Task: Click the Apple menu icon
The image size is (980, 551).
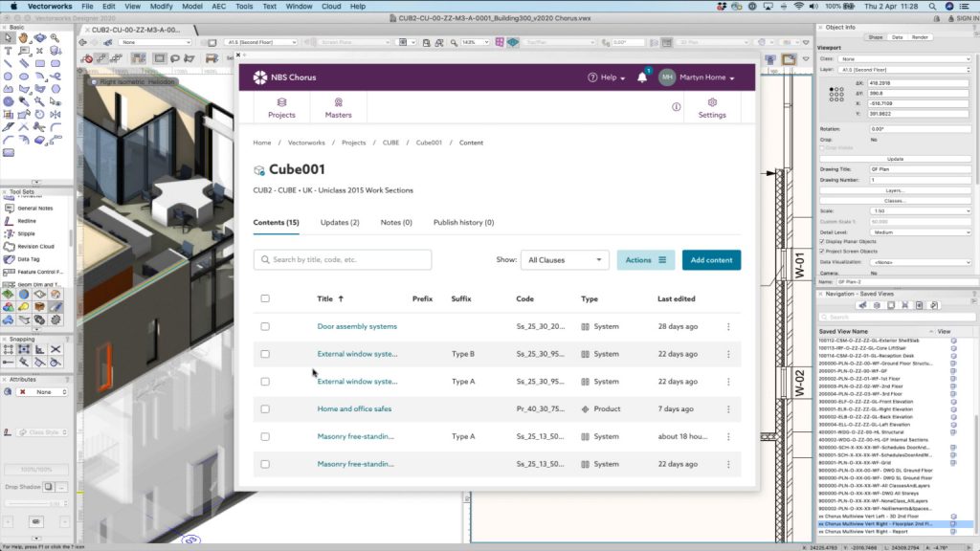Action: pos(13,7)
